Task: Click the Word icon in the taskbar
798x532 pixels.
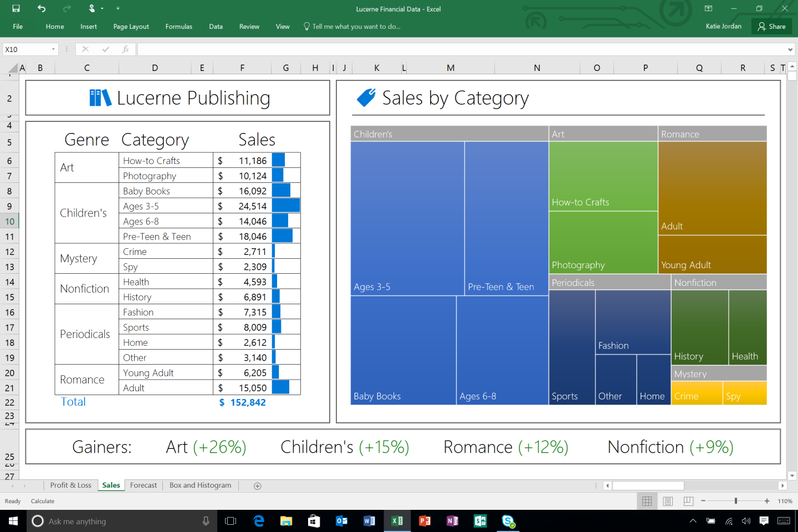Action: tap(370, 521)
